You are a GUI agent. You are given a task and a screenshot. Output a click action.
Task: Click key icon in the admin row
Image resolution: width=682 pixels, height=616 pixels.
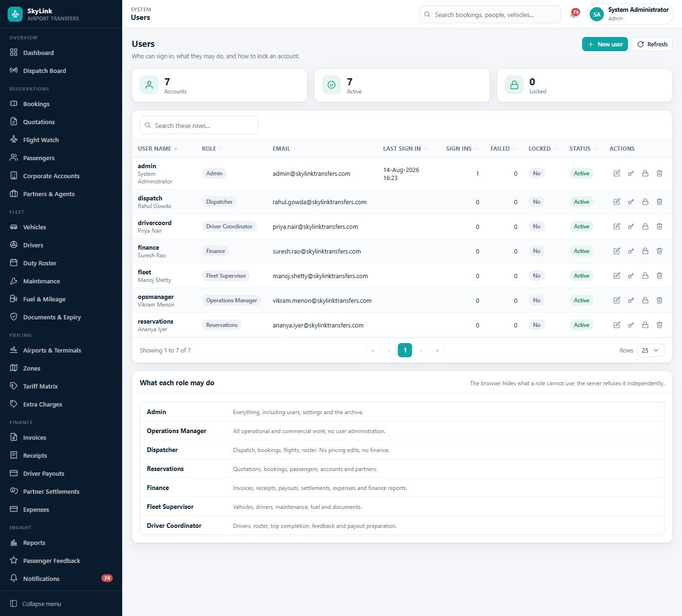click(631, 173)
